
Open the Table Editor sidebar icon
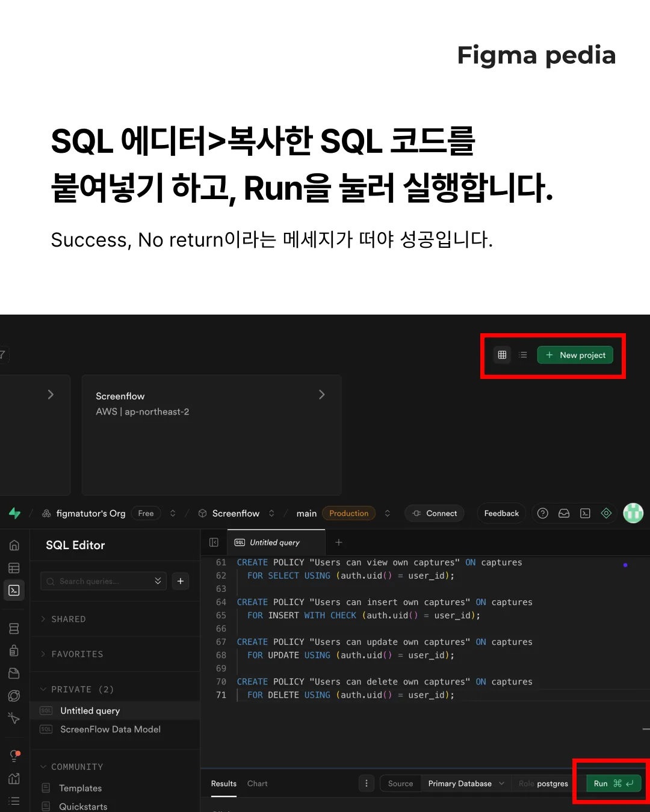coord(14,568)
